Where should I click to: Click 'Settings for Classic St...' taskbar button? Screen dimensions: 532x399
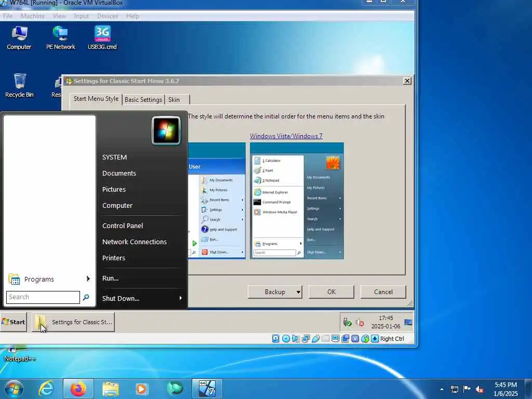point(74,322)
